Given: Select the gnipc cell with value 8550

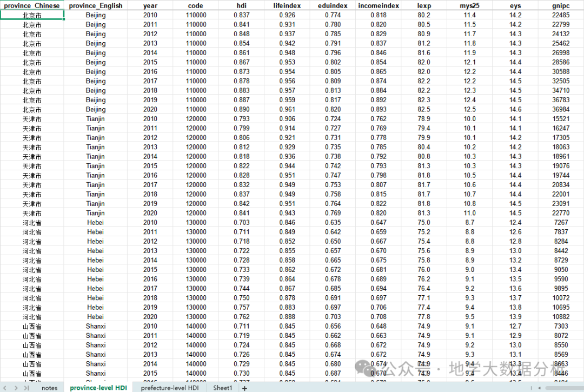Looking at the screenshot, I should click(x=561, y=345).
